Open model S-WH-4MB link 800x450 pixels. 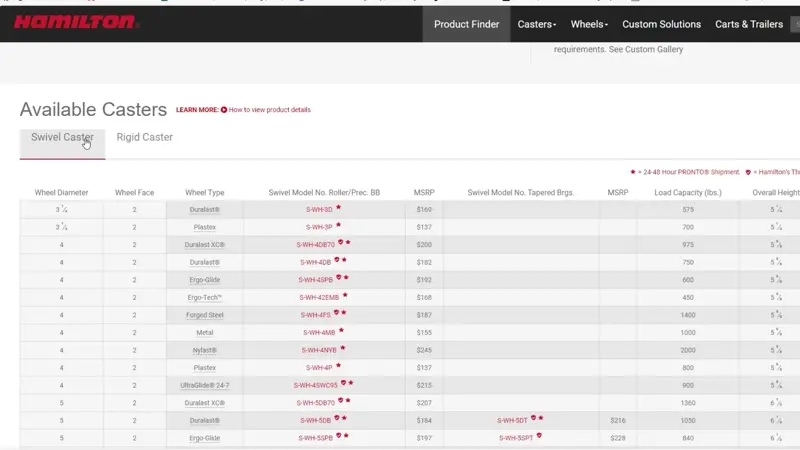click(x=319, y=333)
